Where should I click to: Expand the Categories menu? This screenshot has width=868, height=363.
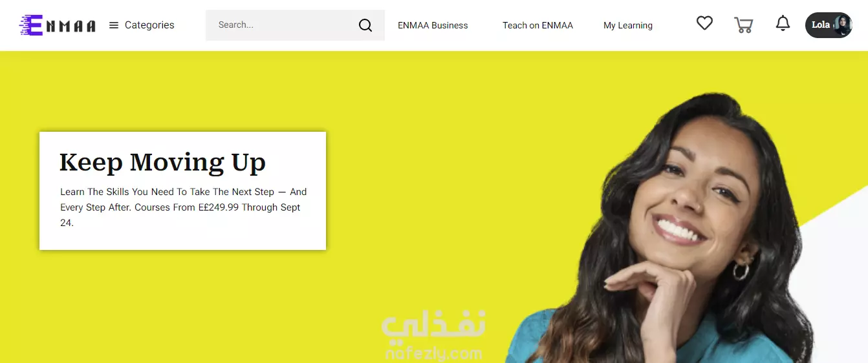pos(142,25)
